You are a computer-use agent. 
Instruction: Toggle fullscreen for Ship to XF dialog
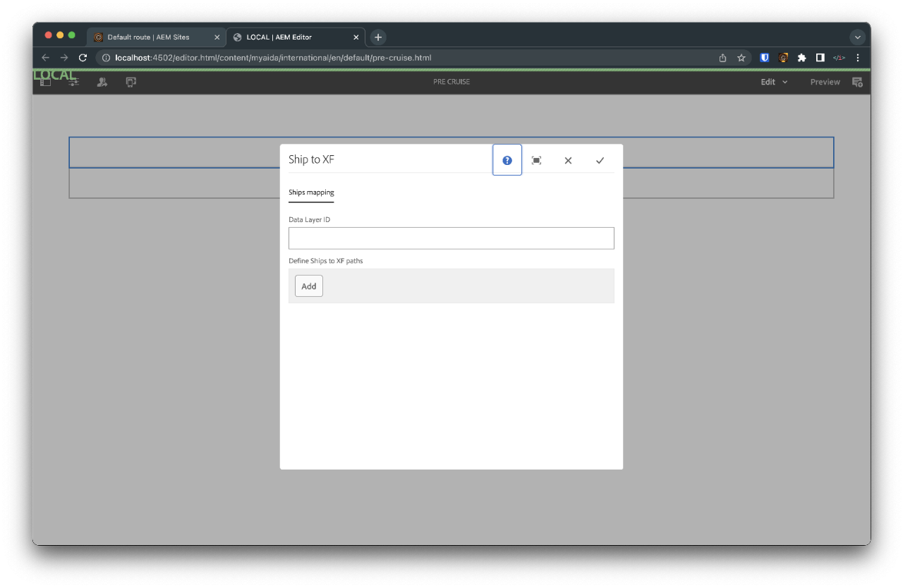pyautogui.click(x=536, y=160)
